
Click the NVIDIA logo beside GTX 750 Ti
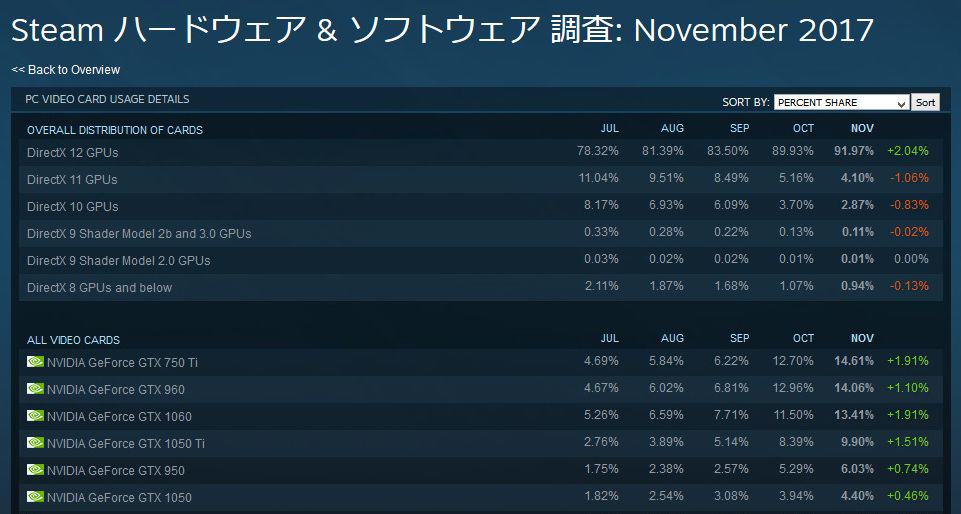pyautogui.click(x=36, y=361)
